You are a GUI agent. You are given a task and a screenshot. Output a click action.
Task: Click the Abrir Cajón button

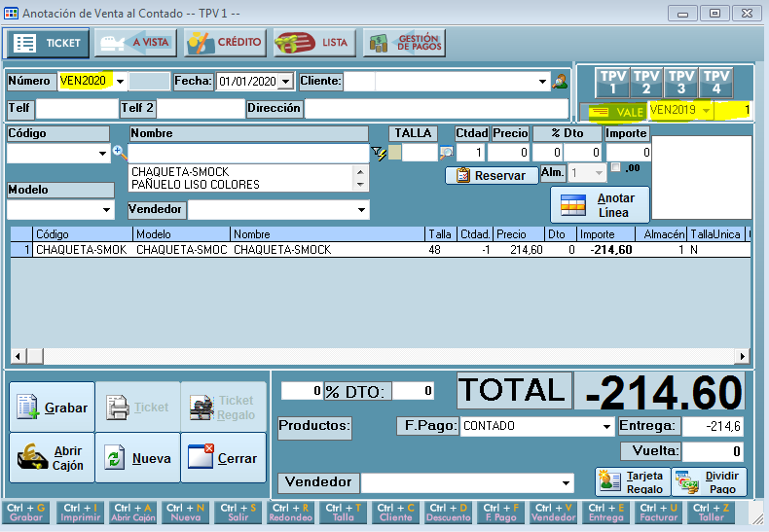coord(52,458)
